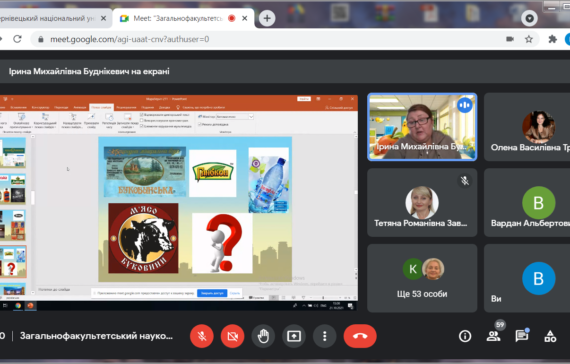Screen dimensions: 570x364
Task: Select Тетяна Романівна's participant tile
Action: click(422, 203)
